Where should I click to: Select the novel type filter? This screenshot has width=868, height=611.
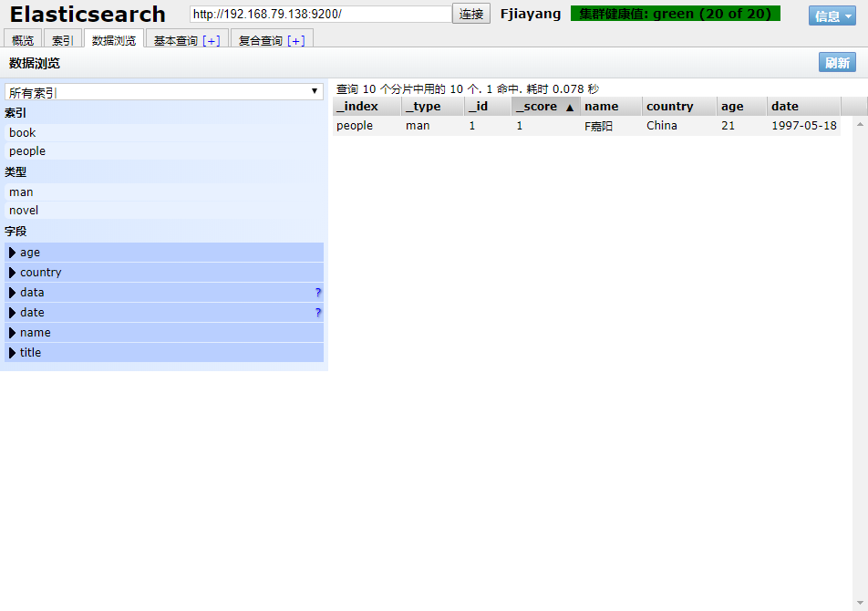[x=24, y=211]
